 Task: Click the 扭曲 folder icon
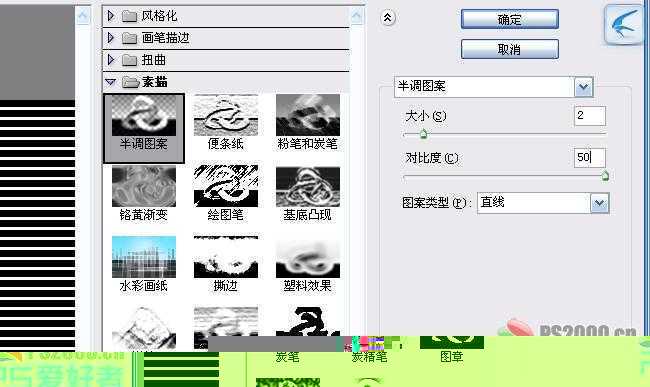coord(129,60)
